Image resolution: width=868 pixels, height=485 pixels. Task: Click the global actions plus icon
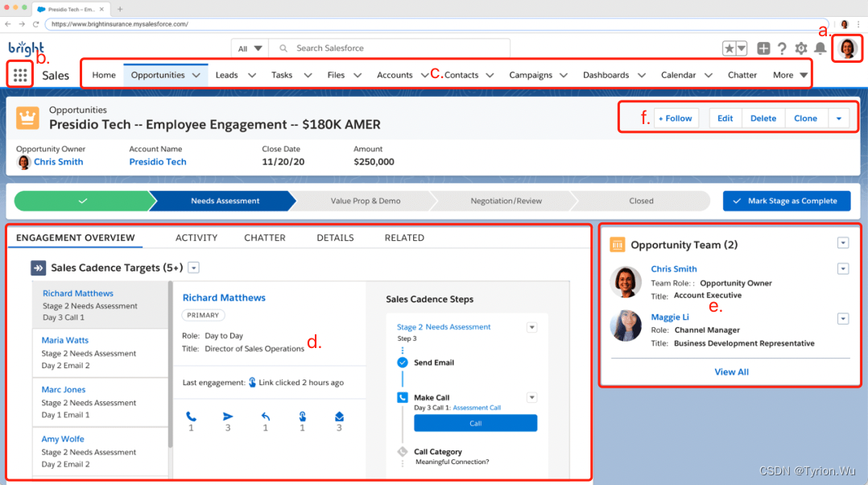(x=763, y=48)
